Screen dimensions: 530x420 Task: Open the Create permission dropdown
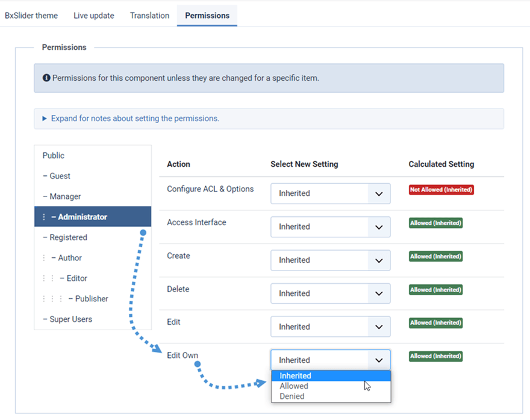330,260
